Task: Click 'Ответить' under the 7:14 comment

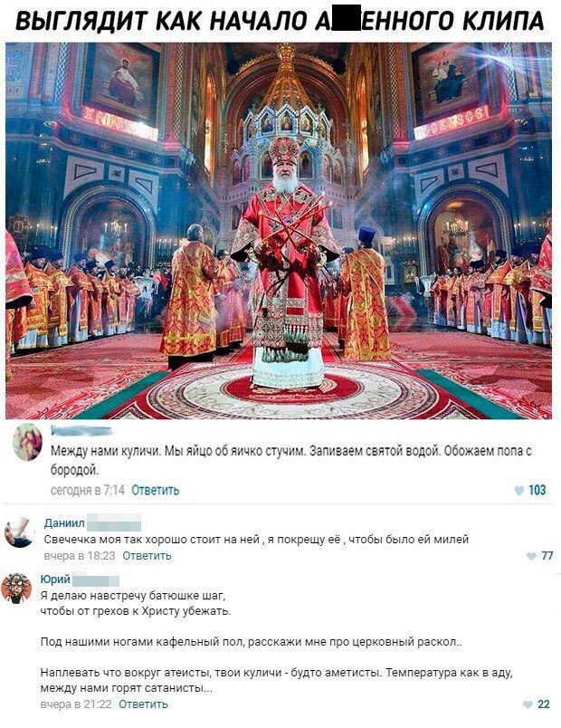Action: point(156,490)
